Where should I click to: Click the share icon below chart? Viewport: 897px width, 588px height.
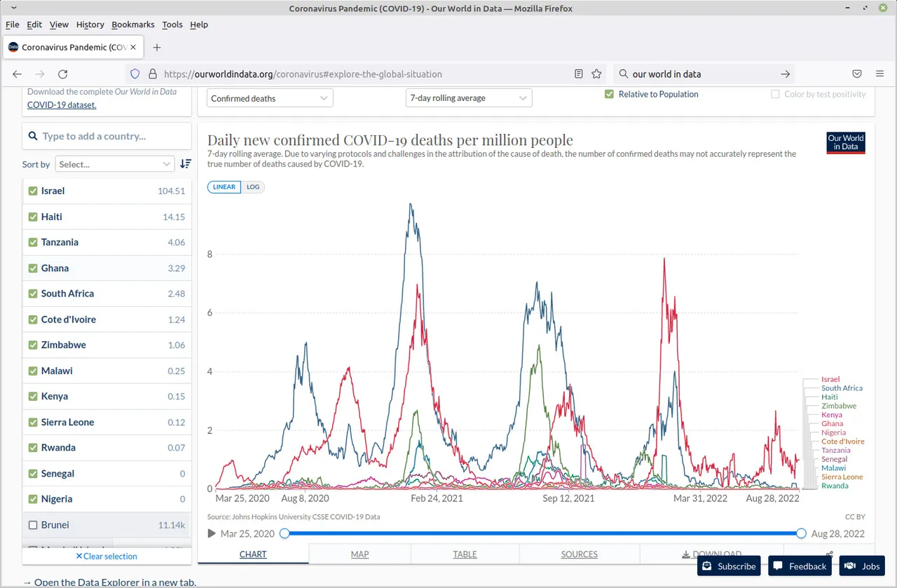[x=829, y=554]
